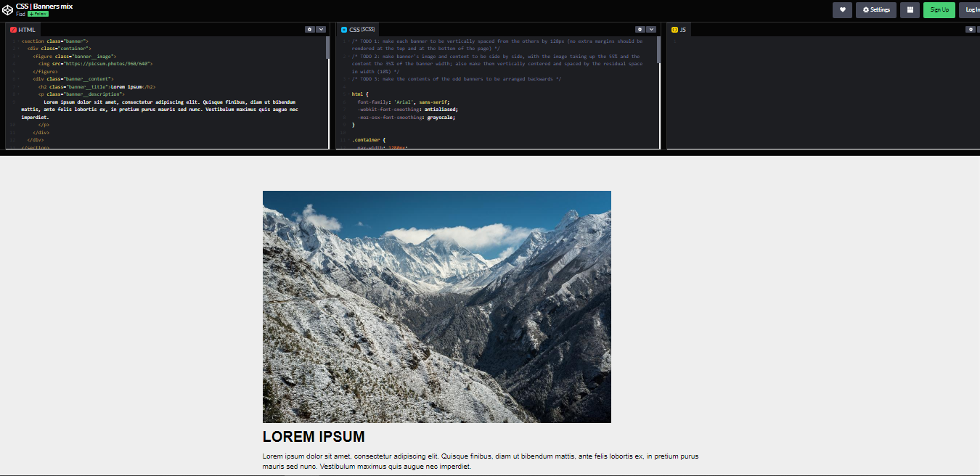Open CSS editor settings gear
Screen dimensions: 980x476
coord(640,30)
